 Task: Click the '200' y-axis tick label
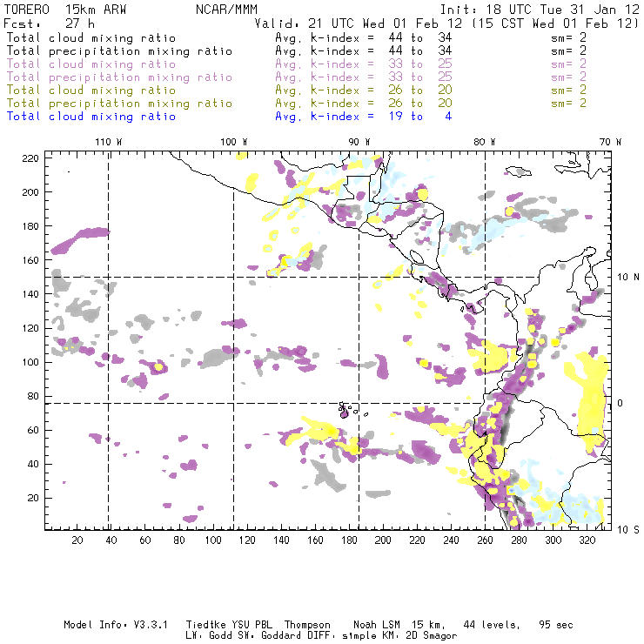click(x=30, y=192)
